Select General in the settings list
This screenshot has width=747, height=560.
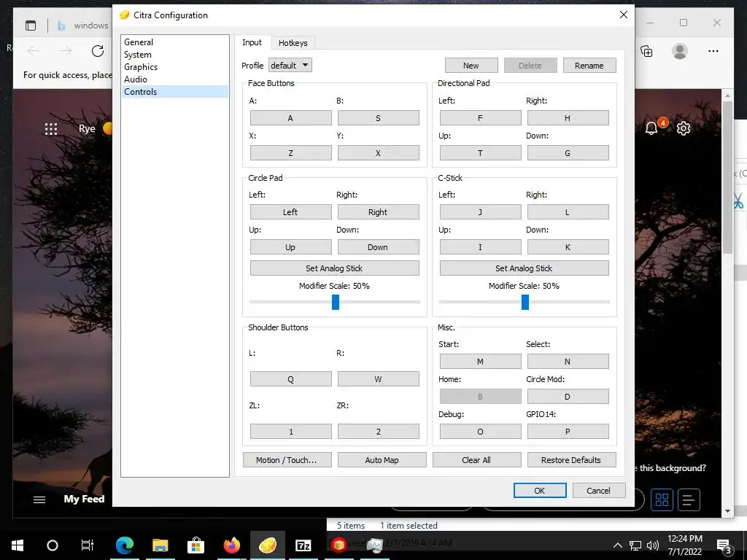coord(174,42)
